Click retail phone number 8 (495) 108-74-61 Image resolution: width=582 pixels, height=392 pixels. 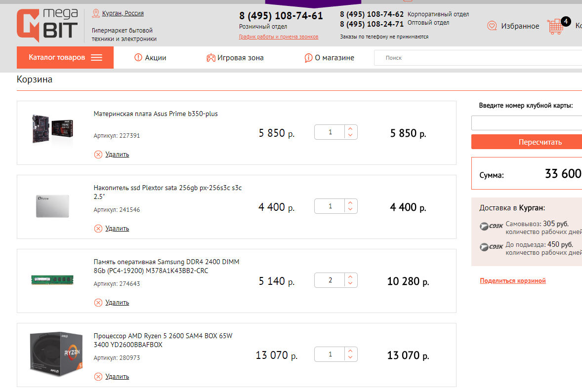tap(281, 16)
